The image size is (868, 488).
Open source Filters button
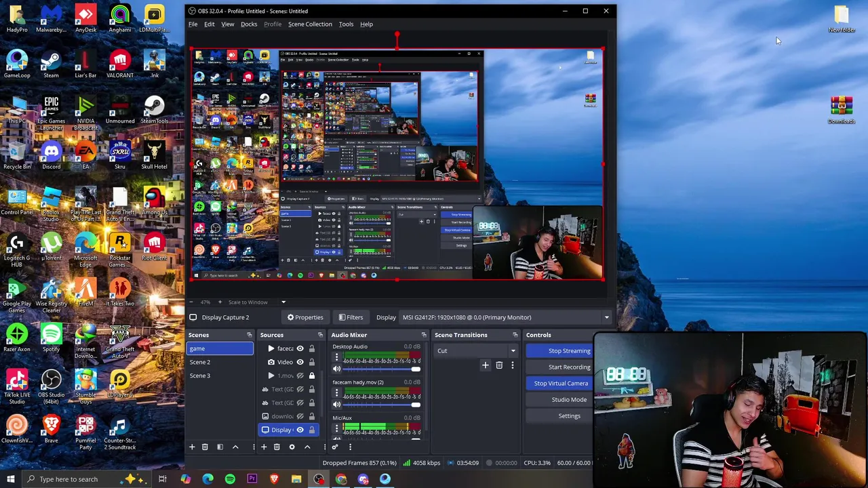351,317
